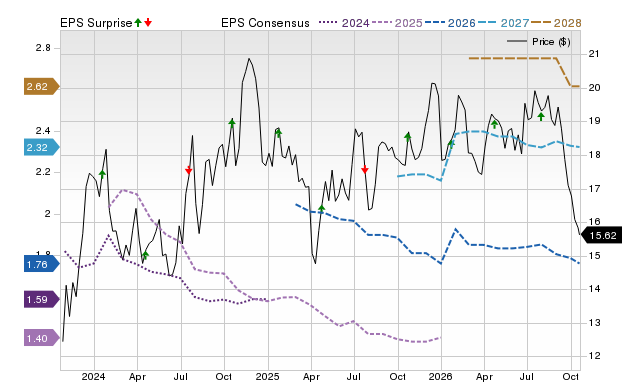
Task: Click the 2.4 left axis label
Action: (x=43, y=131)
